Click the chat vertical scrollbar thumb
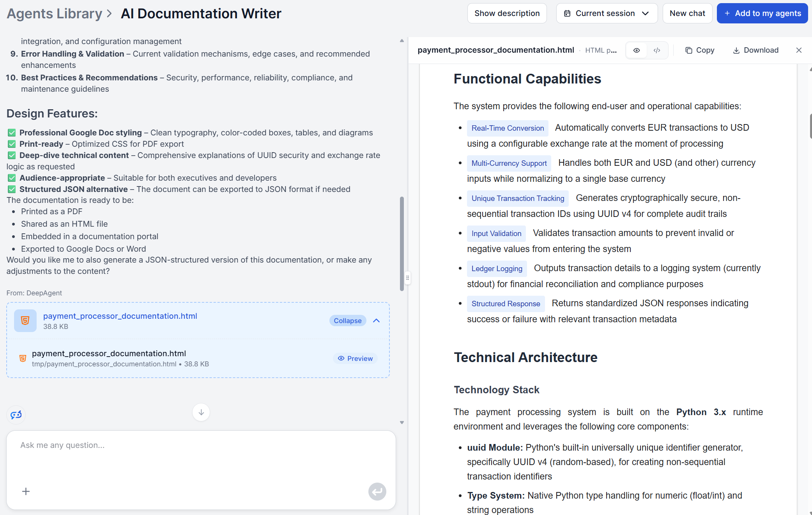This screenshot has width=812, height=515. tap(402, 244)
